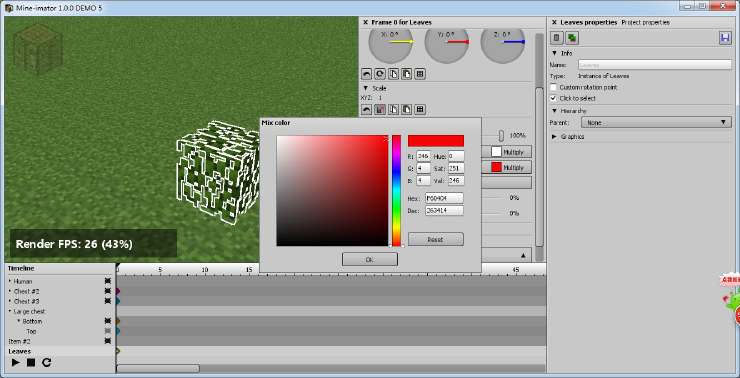Screen dimensions: 740x378
Task: Click the grid icon in the rotation row
Action: point(420,74)
